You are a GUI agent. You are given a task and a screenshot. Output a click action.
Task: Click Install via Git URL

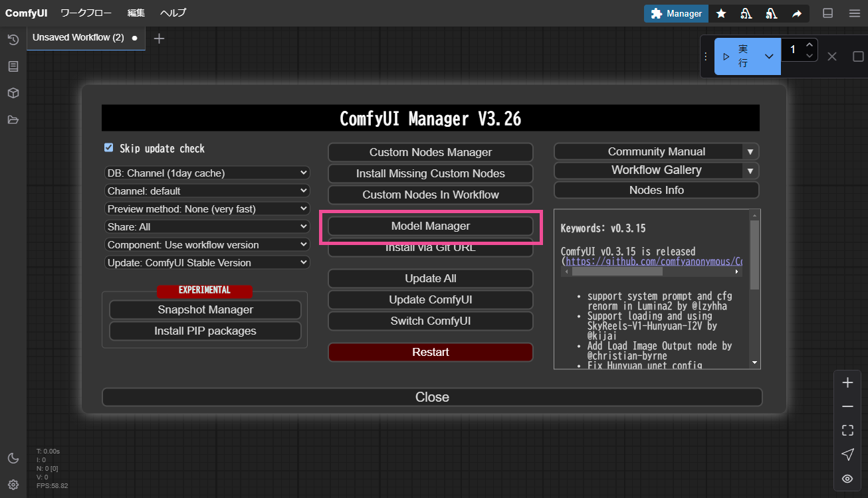(431, 248)
